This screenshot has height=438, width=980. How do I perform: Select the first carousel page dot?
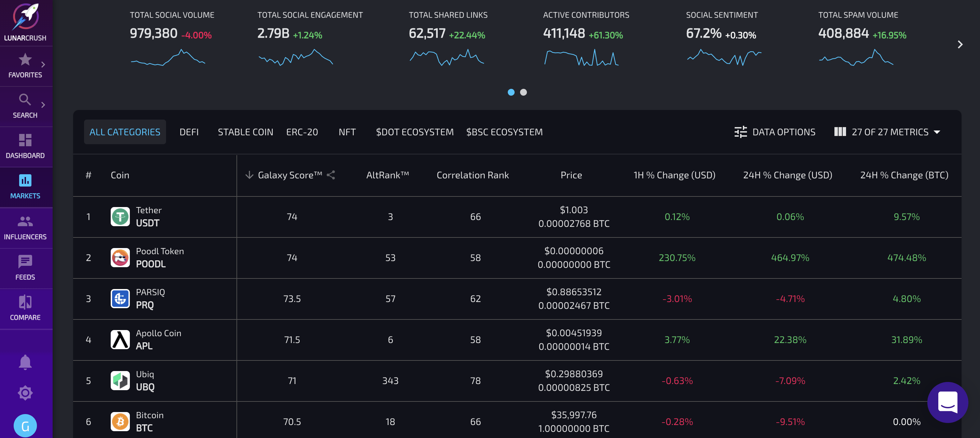[x=511, y=92]
